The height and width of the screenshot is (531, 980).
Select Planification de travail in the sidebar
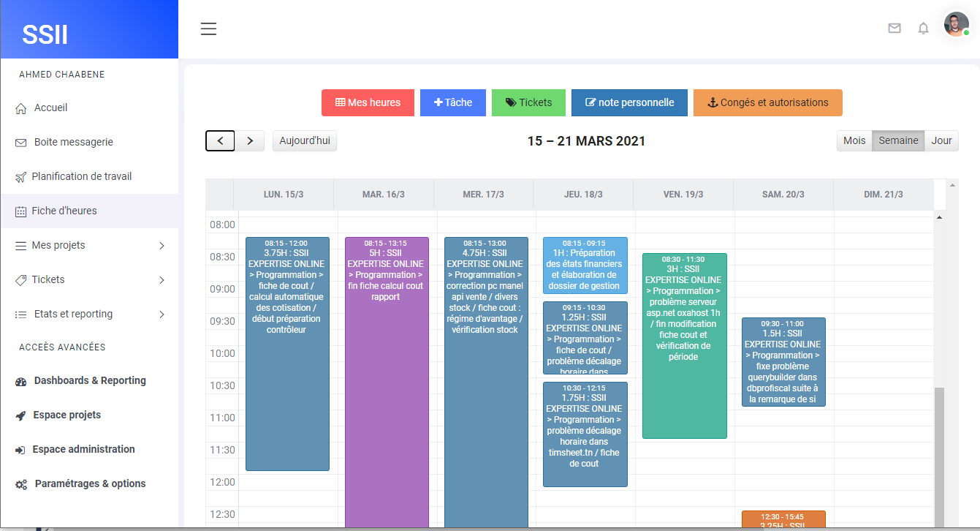(83, 176)
